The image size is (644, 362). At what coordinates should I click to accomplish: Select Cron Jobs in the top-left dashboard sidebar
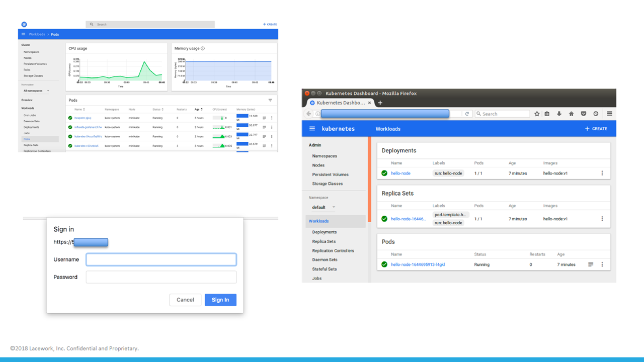point(30,115)
